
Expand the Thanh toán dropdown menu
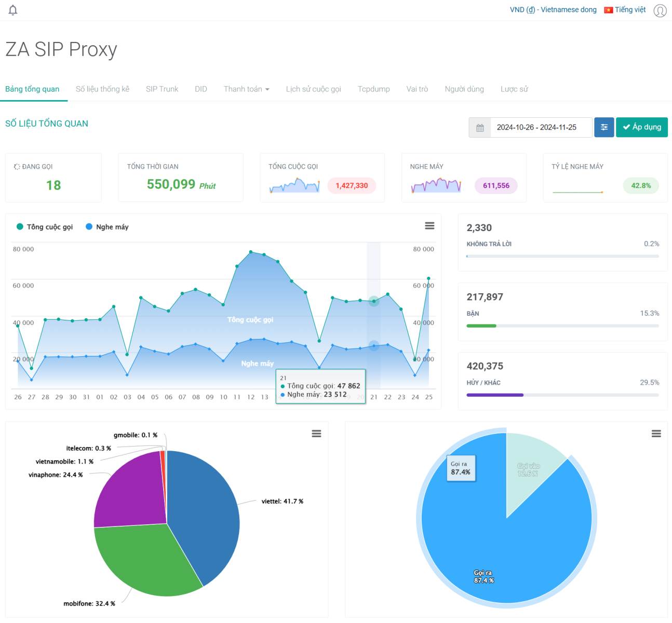(x=246, y=89)
